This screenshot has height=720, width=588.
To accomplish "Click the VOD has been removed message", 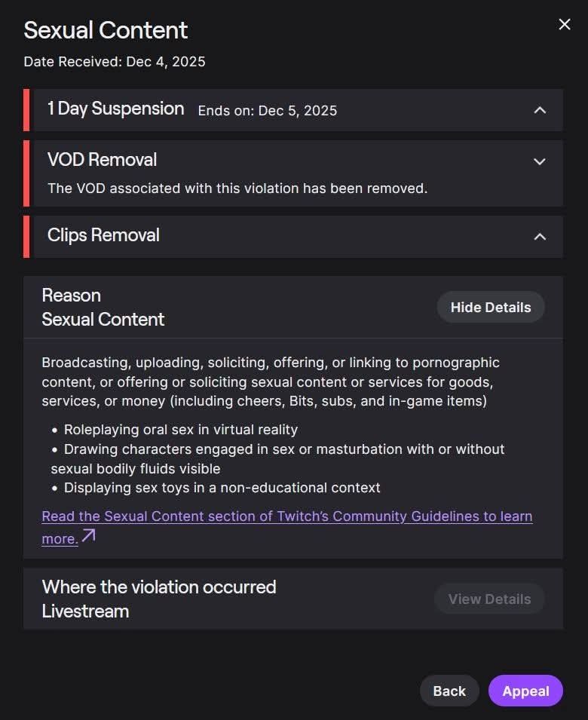I will [x=237, y=188].
